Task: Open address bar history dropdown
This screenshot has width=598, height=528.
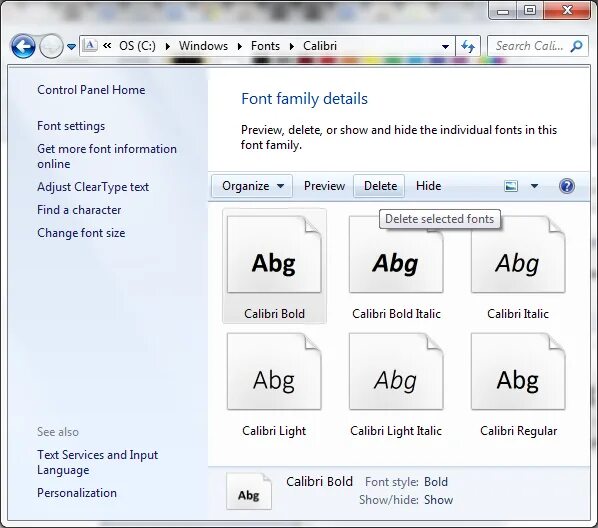Action: (445, 47)
